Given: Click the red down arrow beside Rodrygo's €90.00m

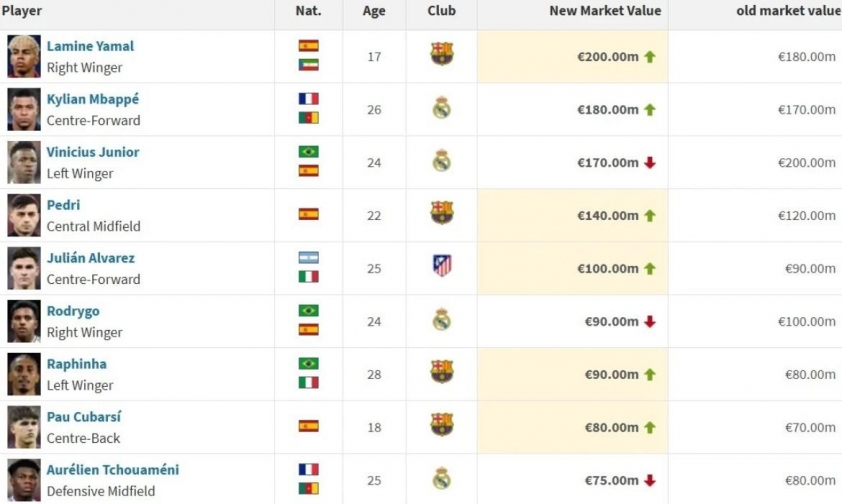Looking at the screenshot, I should [x=650, y=322].
